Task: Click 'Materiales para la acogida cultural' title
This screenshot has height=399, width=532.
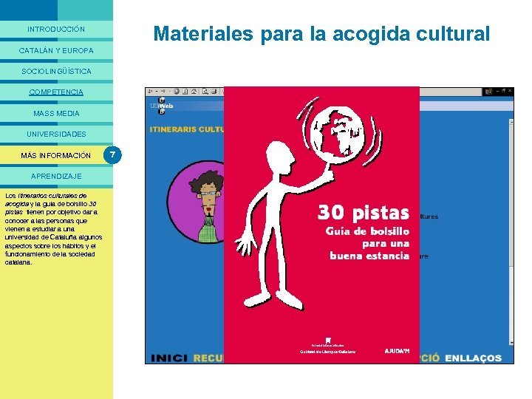Action: [x=321, y=34]
